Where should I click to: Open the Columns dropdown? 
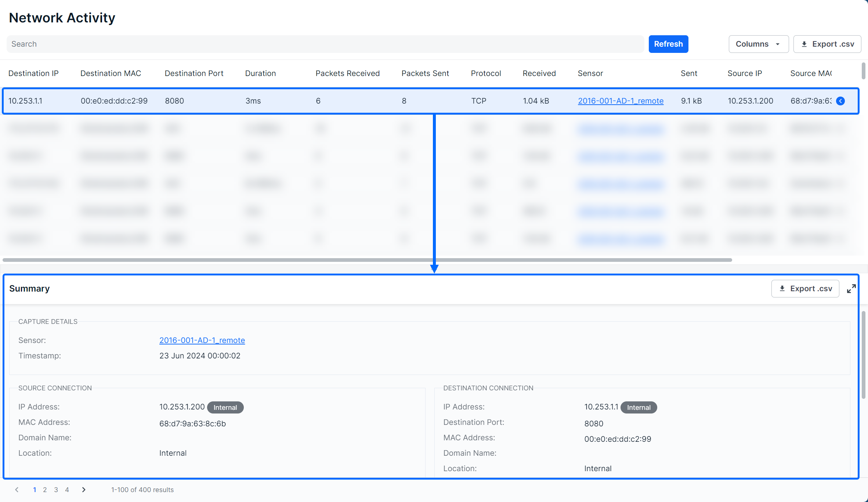click(758, 44)
